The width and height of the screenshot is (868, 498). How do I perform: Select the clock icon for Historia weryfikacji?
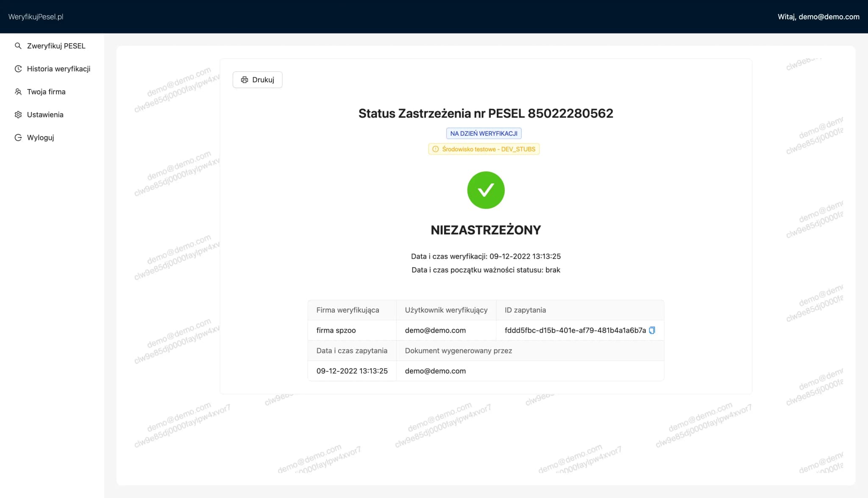(18, 68)
